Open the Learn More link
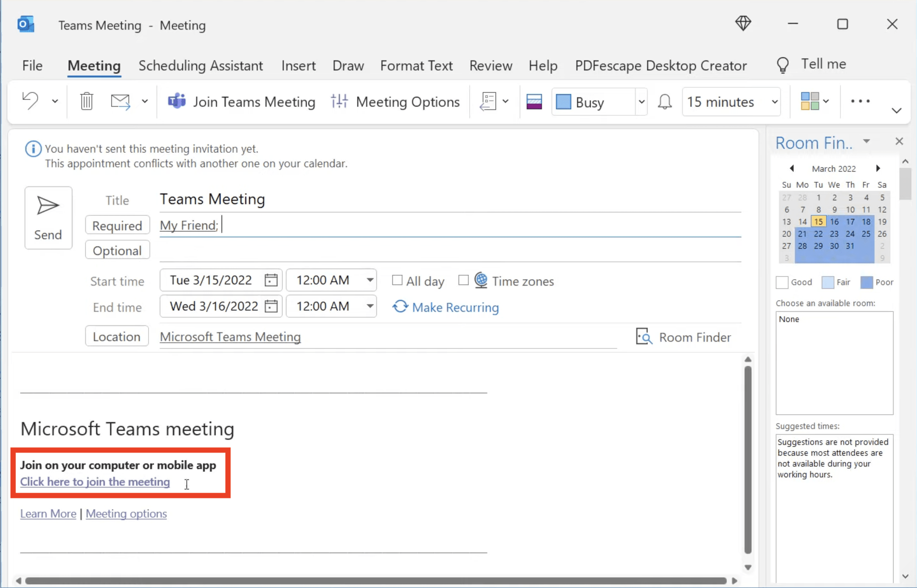Viewport: 917px width, 588px height. (x=48, y=514)
